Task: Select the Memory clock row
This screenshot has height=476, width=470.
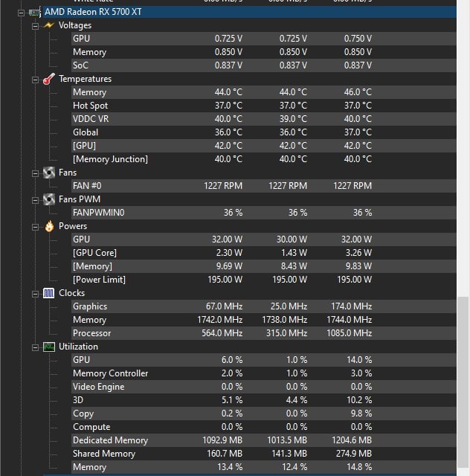Action: (263, 320)
